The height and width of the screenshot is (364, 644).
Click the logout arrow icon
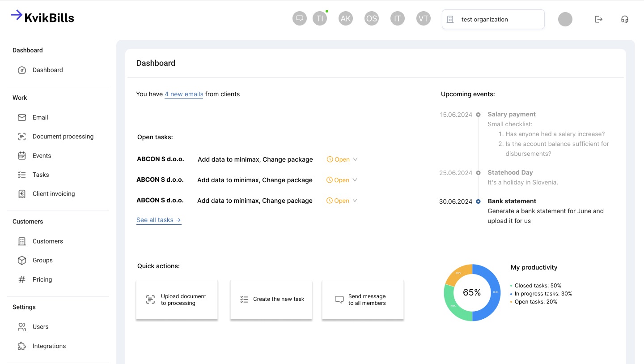pyautogui.click(x=598, y=19)
